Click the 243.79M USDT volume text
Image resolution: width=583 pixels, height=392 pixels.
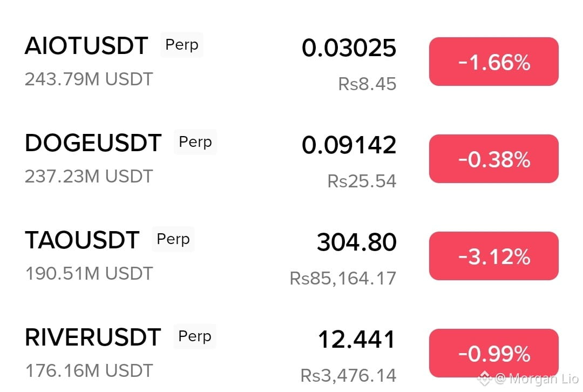point(89,79)
